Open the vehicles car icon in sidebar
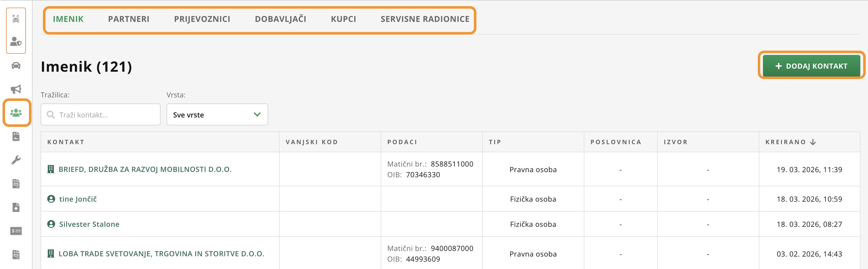 [16, 66]
